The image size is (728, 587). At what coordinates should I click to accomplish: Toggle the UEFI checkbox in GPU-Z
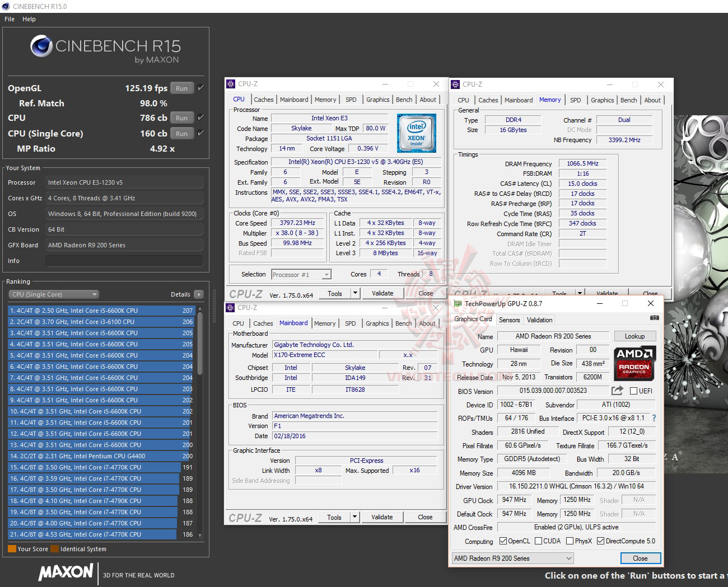[x=634, y=391]
